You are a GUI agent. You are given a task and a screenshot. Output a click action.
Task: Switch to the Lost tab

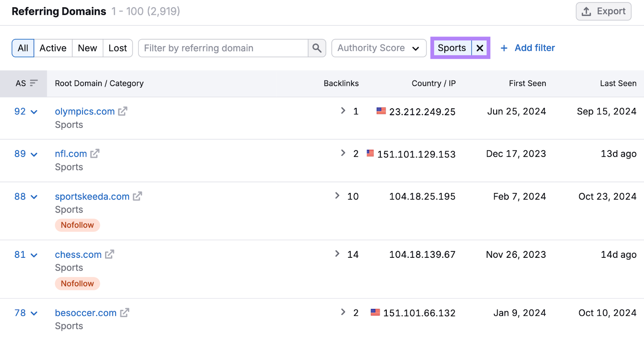(x=118, y=48)
